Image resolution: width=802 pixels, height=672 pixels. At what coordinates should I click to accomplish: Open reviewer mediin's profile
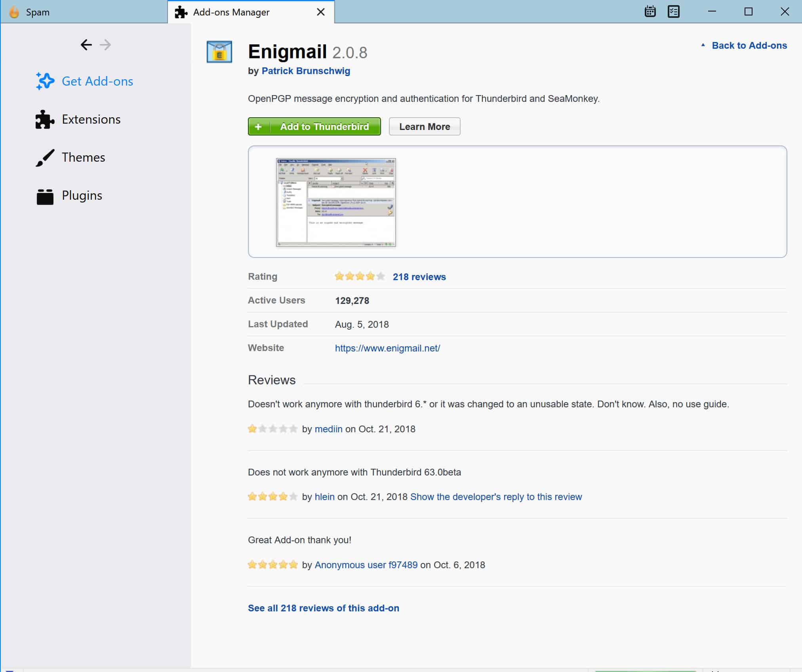coord(328,429)
